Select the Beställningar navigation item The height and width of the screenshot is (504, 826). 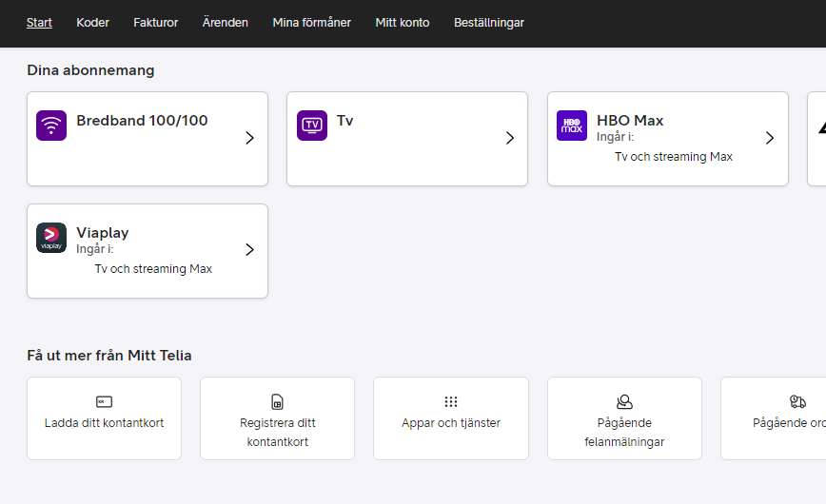[488, 23]
